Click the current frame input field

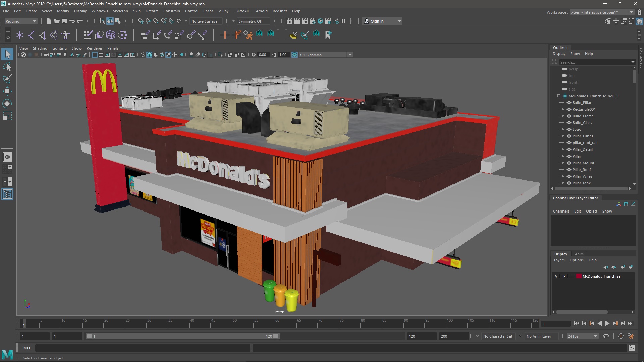point(555,324)
